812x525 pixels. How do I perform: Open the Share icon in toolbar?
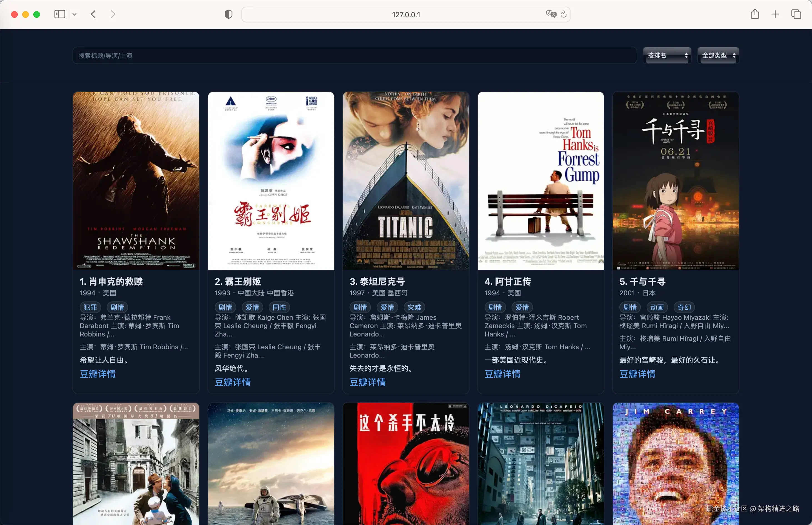(755, 14)
